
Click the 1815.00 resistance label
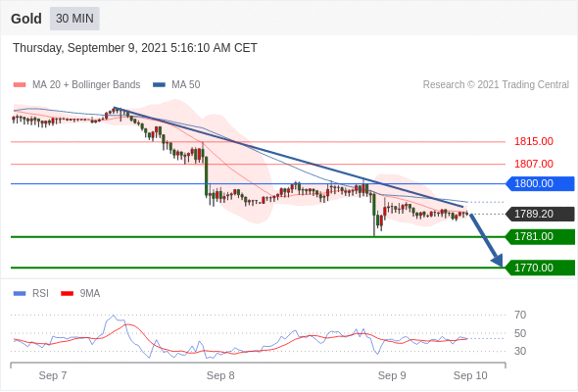[x=534, y=141]
